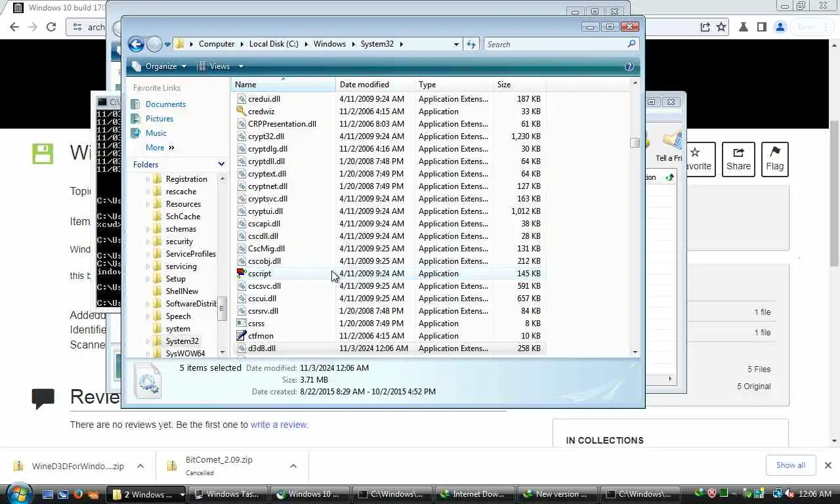This screenshot has width=840, height=504.
Task: Switch to Windows Task Manager taskbar button
Action: pos(228,494)
